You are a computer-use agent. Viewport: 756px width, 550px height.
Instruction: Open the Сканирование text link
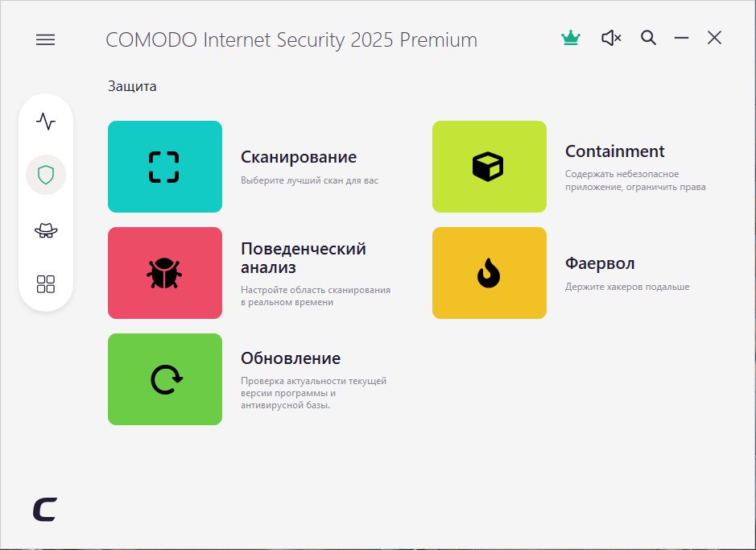[298, 157]
